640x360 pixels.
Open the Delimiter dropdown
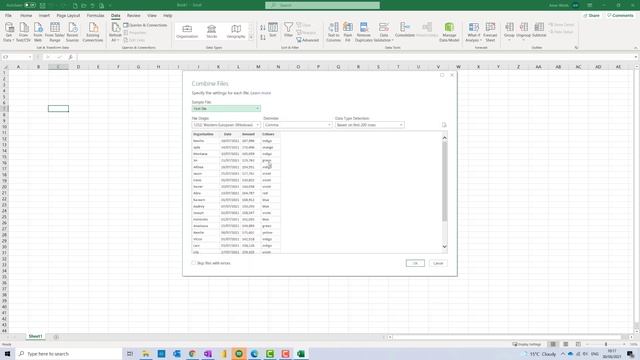298,125
